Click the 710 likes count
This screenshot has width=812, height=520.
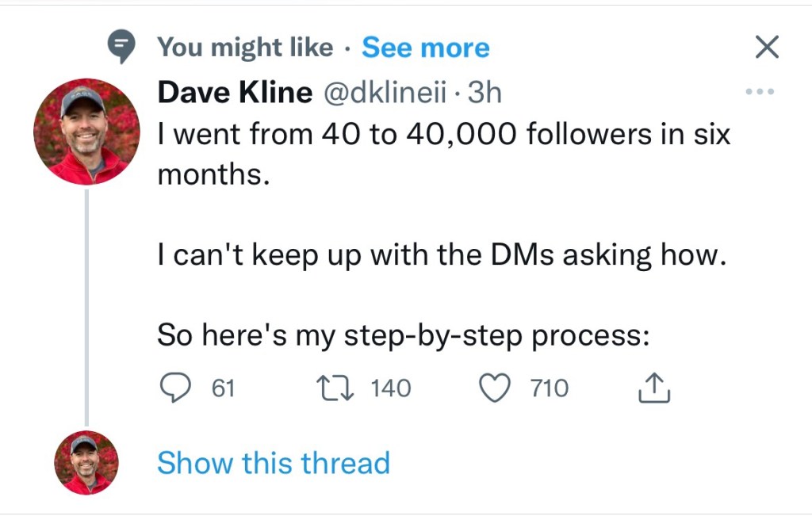point(550,388)
